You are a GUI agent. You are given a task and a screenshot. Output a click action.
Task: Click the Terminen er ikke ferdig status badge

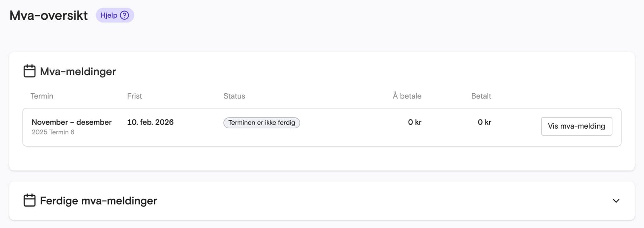pos(262,123)
